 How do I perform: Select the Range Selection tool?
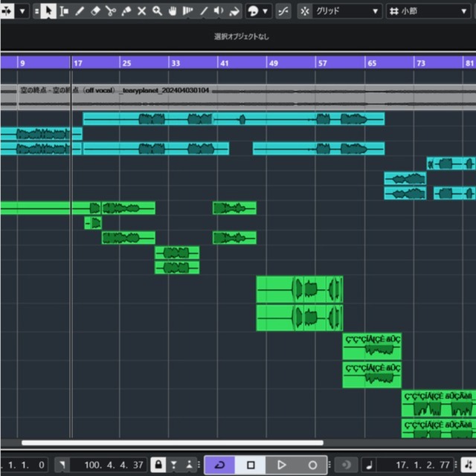pyautogui.click(x=64, y=11)
